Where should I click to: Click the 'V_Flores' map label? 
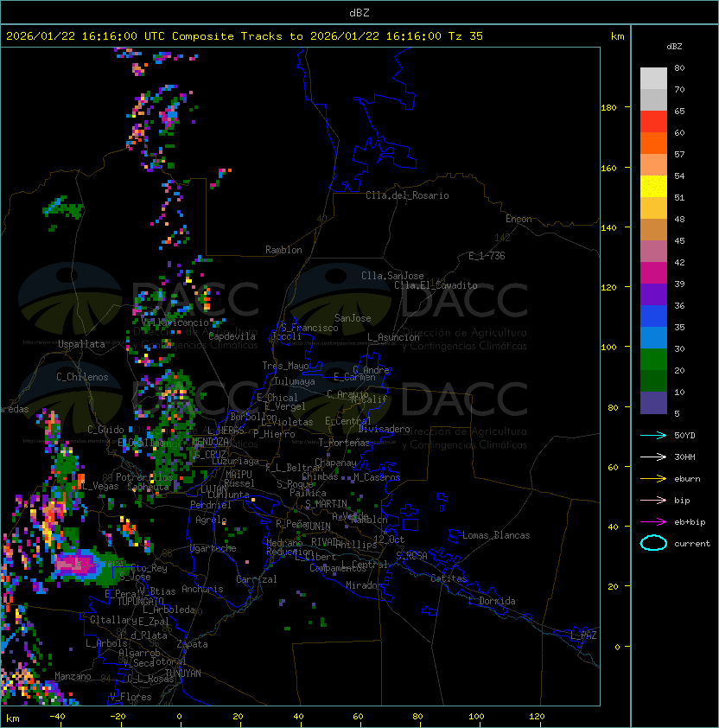click(x=130, y=697)
